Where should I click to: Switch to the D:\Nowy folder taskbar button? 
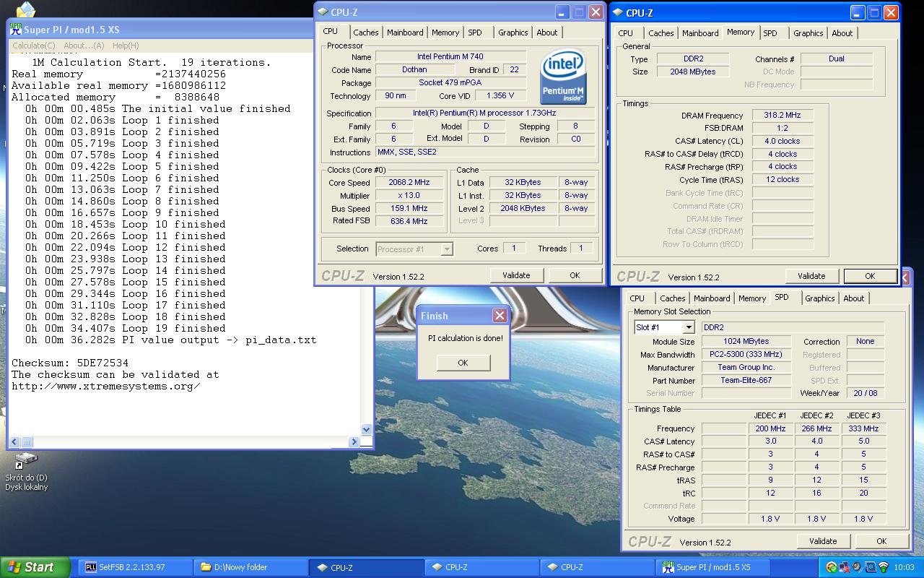pyautogui.click(x=251, y=567)
